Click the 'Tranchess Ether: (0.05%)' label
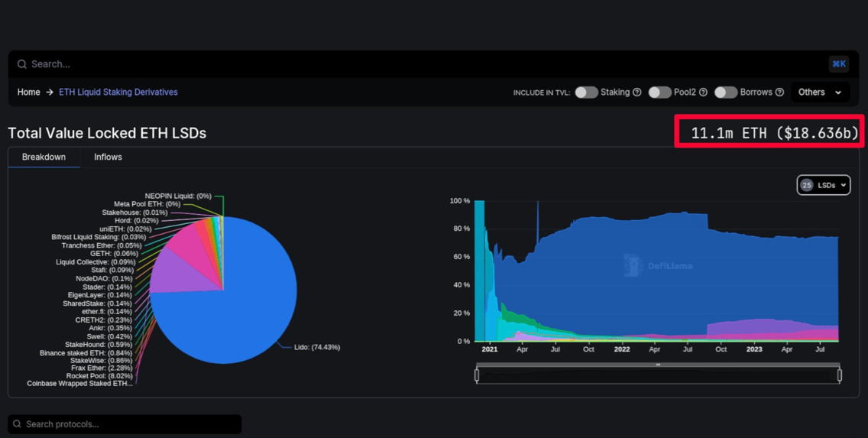The image size is (868, 438). (x=102, y=245)
